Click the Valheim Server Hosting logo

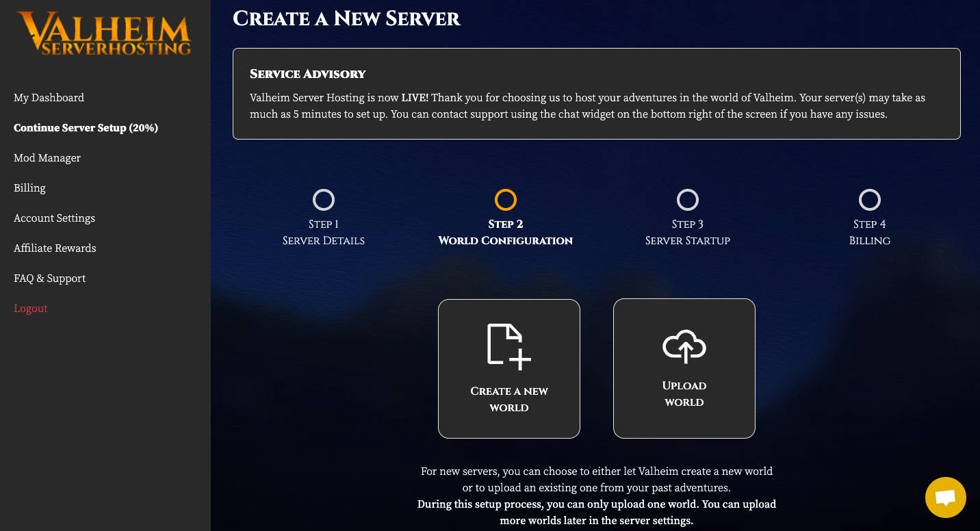104,33
